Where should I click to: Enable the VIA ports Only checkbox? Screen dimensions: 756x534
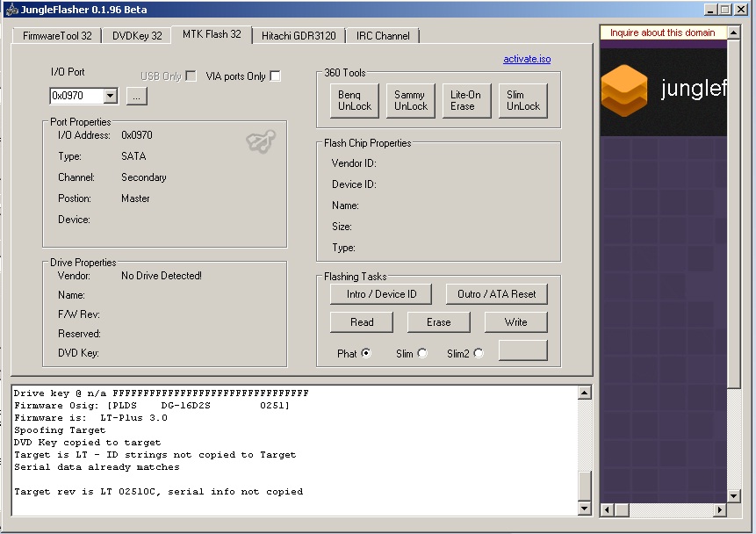[275, 76]
